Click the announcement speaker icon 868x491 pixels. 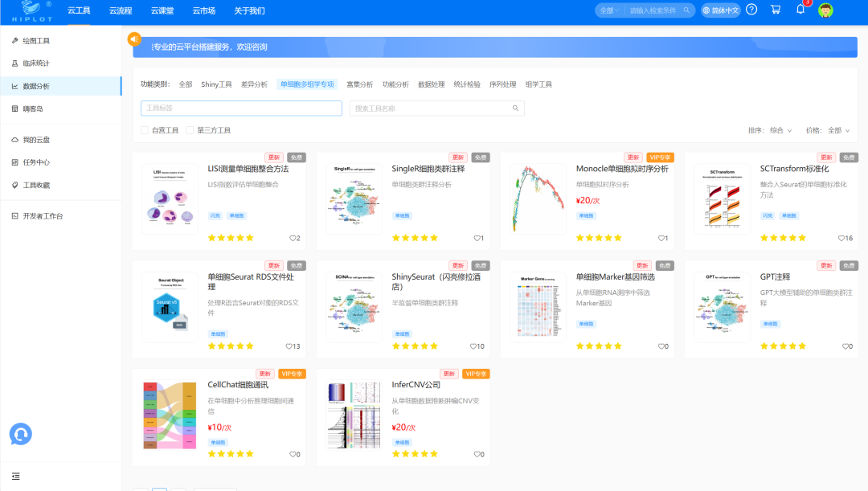tap(134, 39)
